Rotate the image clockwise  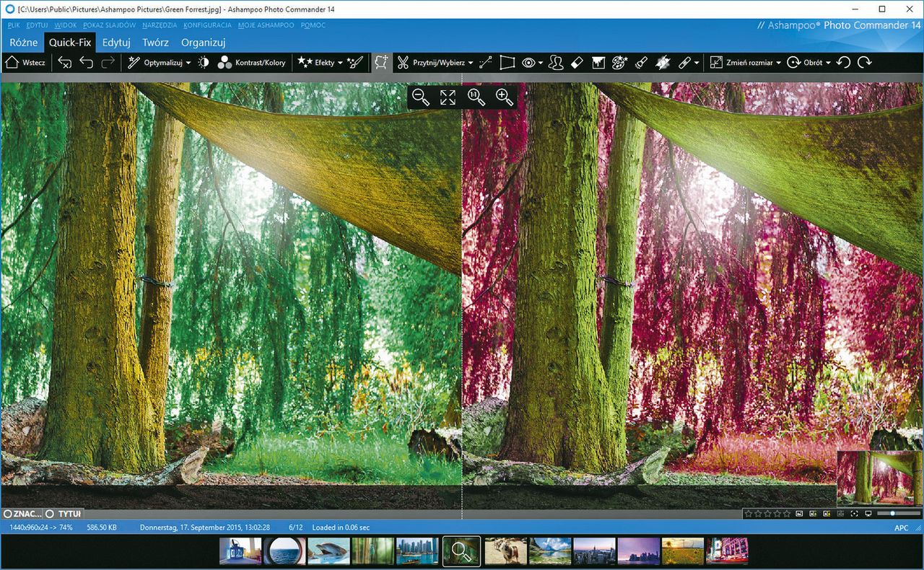click(x=865, y=63)
